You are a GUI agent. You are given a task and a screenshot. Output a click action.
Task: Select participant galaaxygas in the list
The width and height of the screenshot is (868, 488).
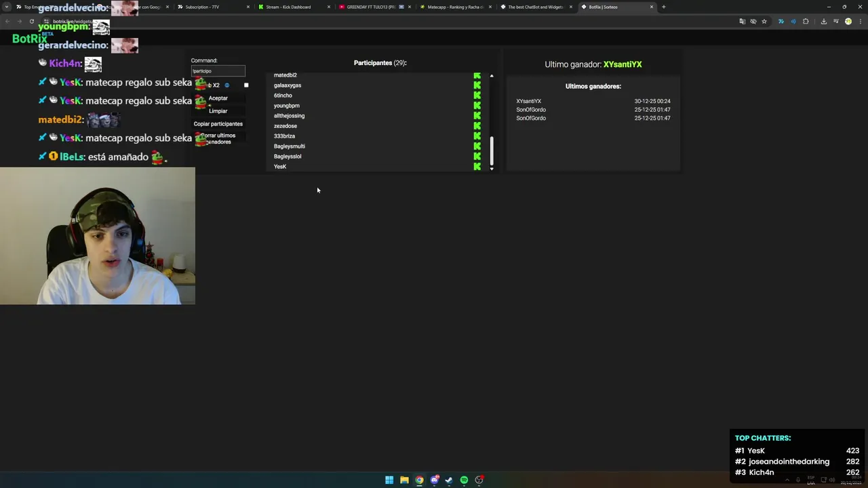point(288,85)
